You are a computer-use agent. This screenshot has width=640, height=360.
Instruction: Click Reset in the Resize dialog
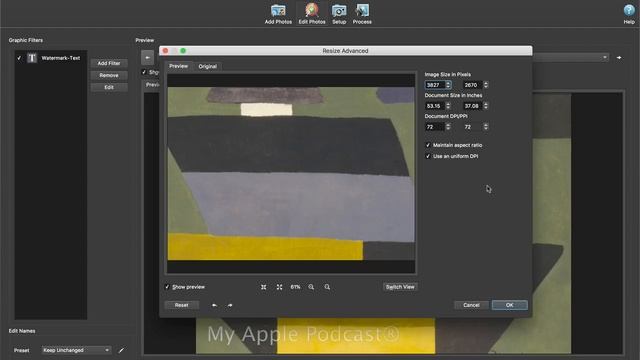point(182,305)
